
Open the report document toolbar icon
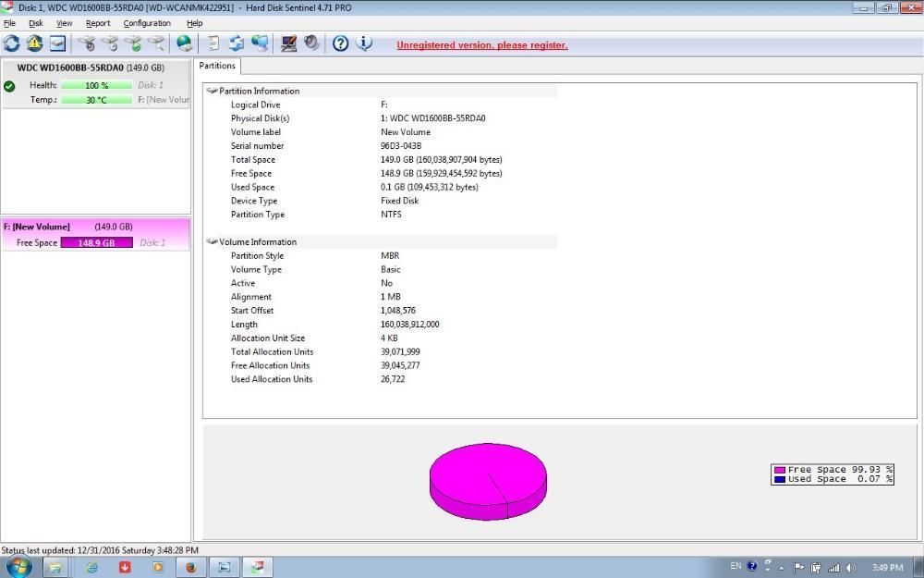(x=214, y=43)
